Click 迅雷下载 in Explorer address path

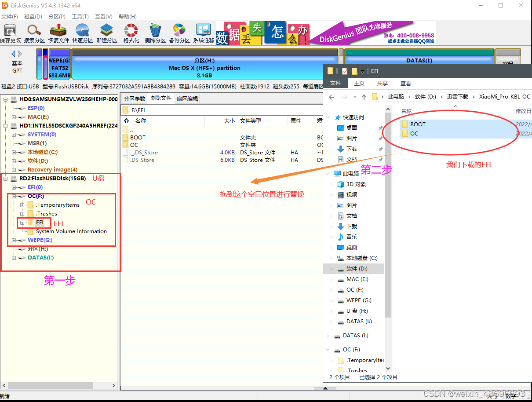[x=458, y=97]
